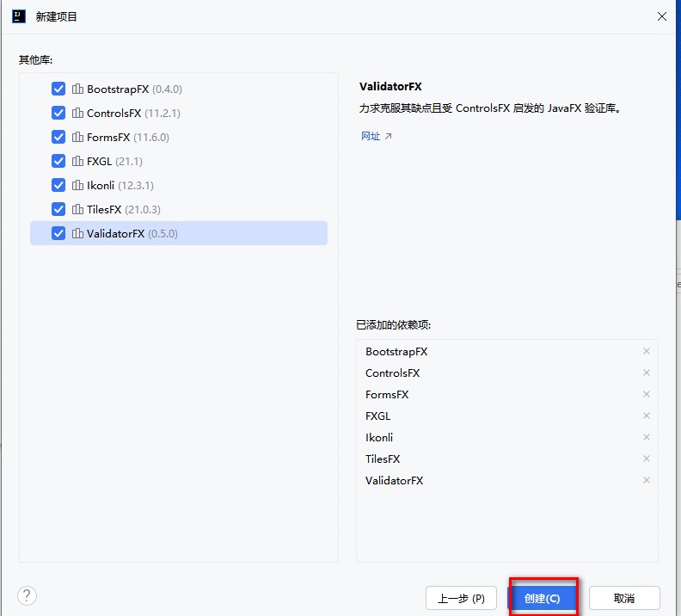This screenshot has width=681, height=616.
Task: Select the BootstrapFX (0.4.0) row label
Action: (x=134, y=89)
